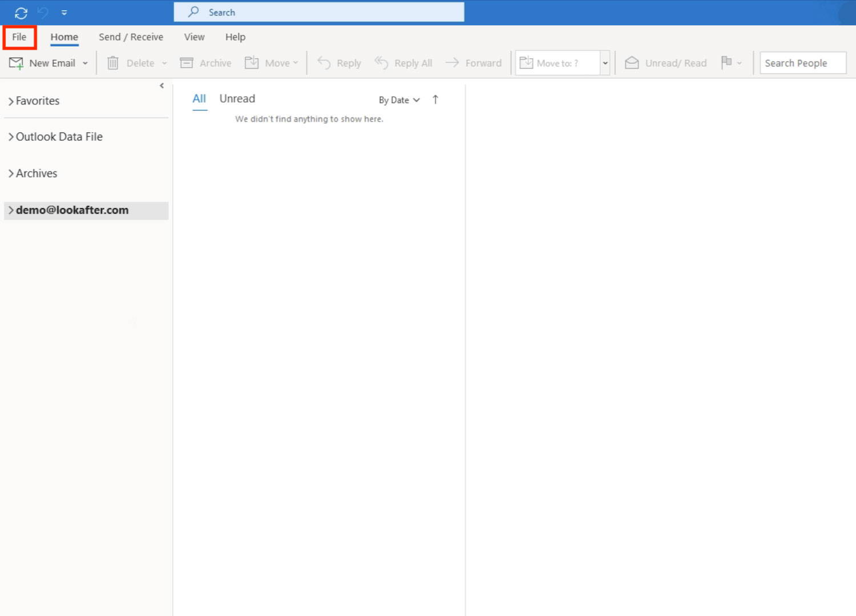Click the Reply All icon
856x616 pixels.
pyautogui.click(x=381, y=63)
